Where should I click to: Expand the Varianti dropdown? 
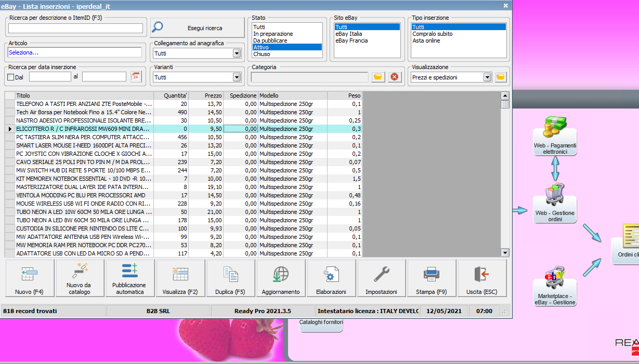[237, 77]
